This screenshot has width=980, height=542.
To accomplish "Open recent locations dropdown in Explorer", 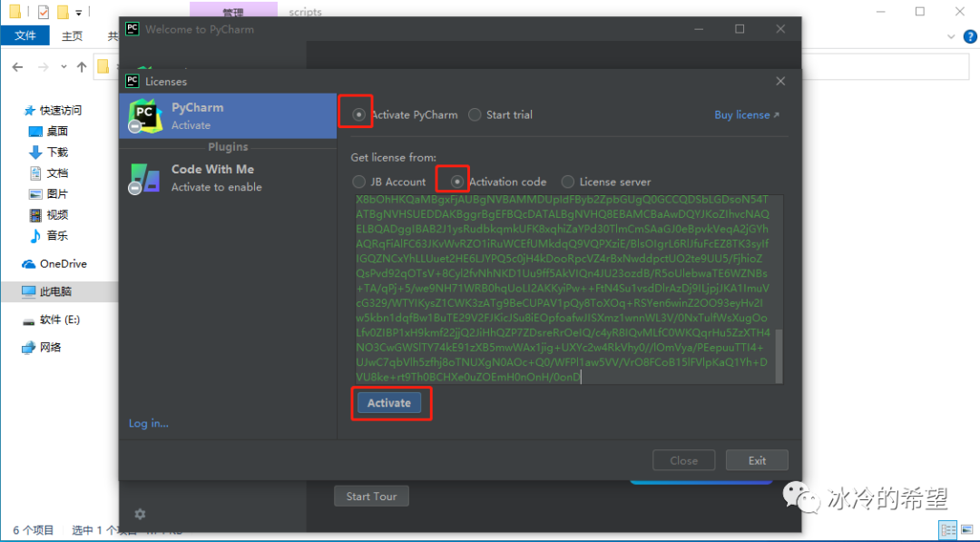I will point(64,67).
